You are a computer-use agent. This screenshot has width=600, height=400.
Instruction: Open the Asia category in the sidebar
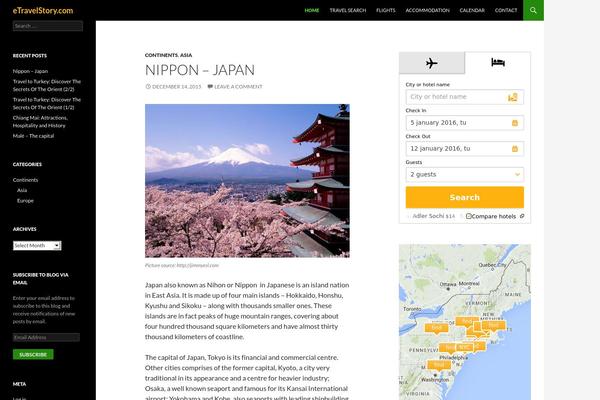22,190
